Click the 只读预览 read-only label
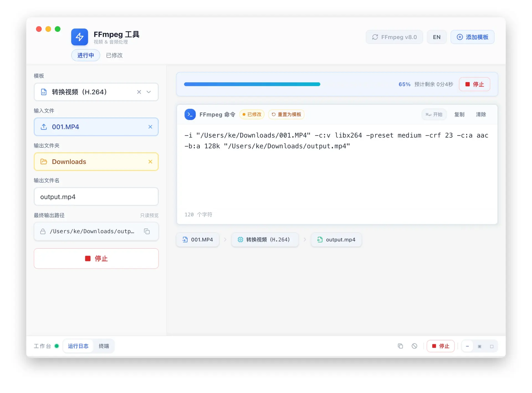 [x=149, y=215]
